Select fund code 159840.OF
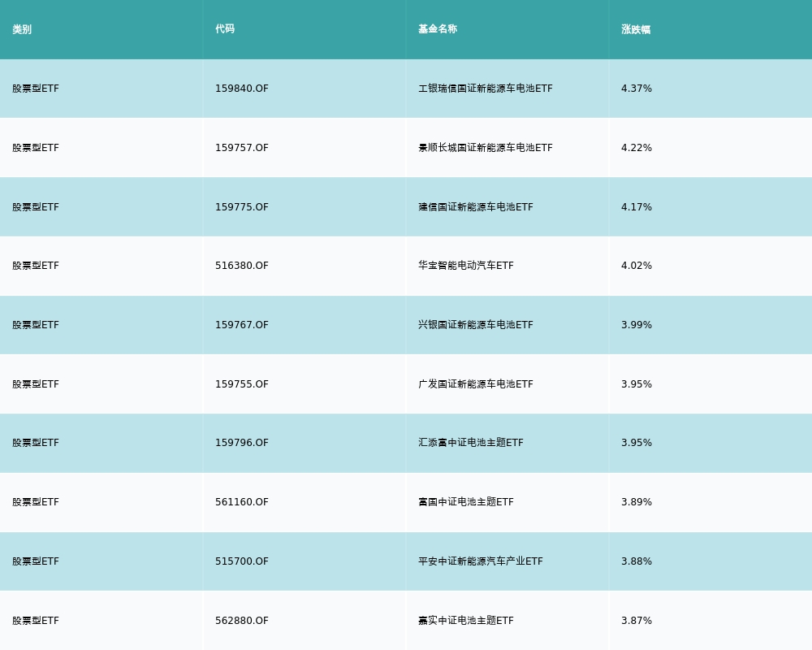This screenshot has width=812, height=650. click(x=242, y=89)
